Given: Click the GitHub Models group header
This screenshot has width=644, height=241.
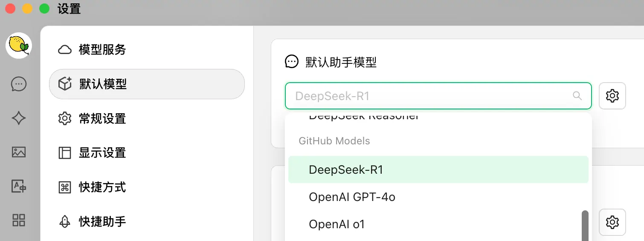Looking at the screenshot, I should pyautogui.click(x=334, y=141).
